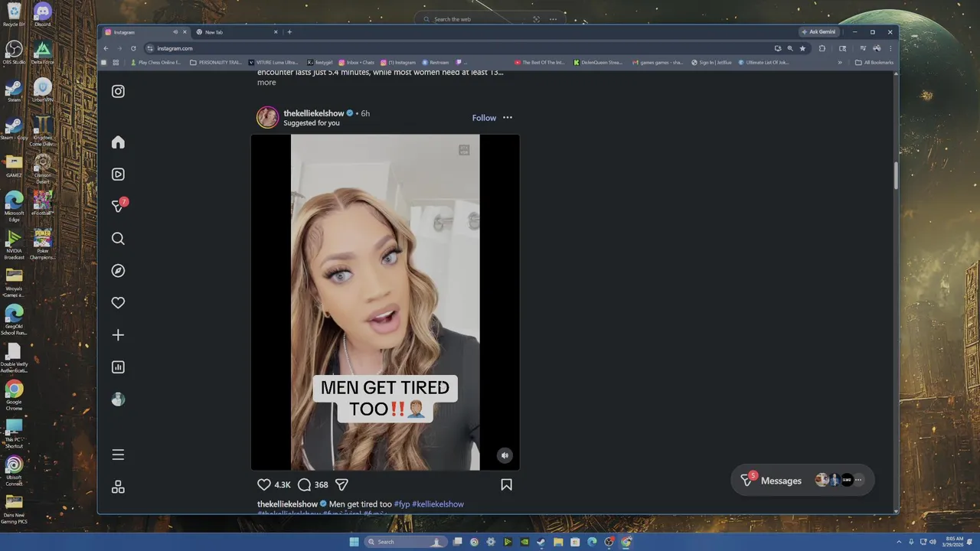Open your profile avatar in the sidebar
Screen dimensions: 980x551
click(118, 399)
